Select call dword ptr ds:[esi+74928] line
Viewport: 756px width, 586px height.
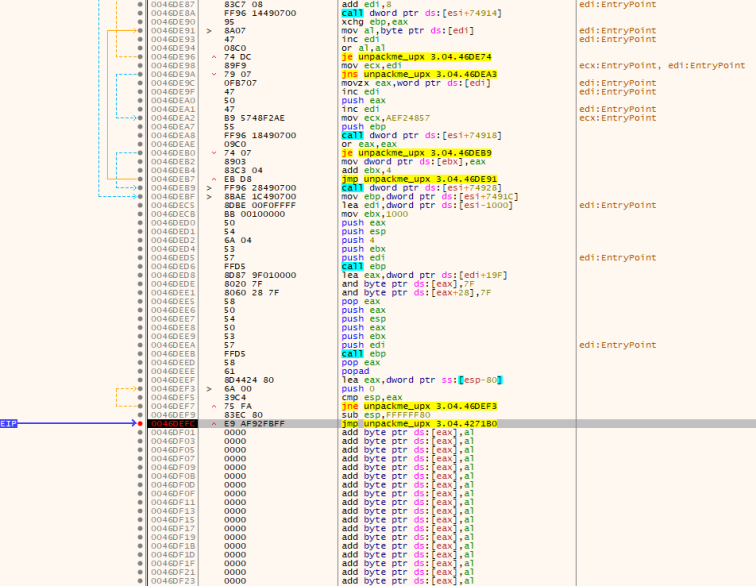pos(421,187)
